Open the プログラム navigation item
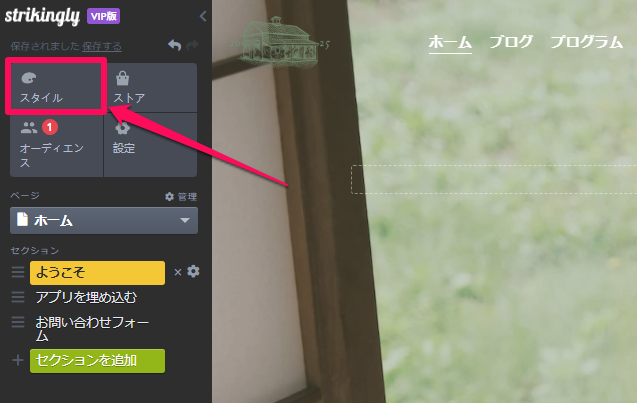This screenshot has height=403, width=637. (x=586, y=42)
